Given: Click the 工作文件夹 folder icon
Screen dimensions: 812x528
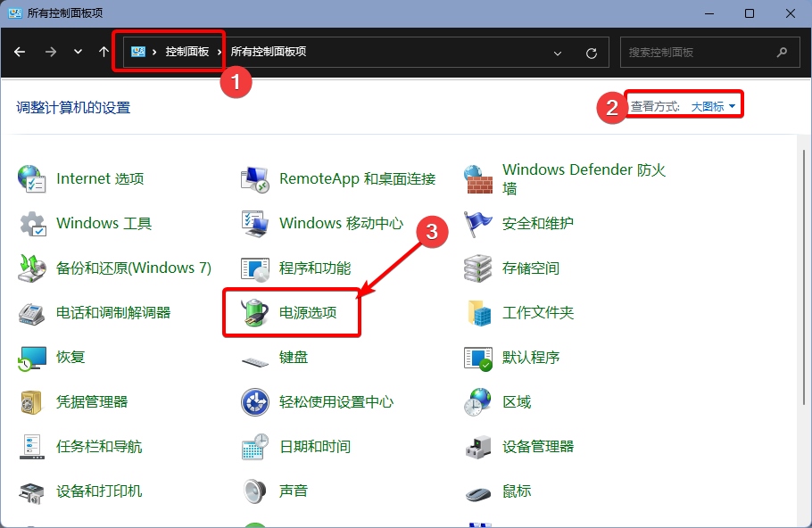Looking at the screenshot, I should [x=479, y=313].
